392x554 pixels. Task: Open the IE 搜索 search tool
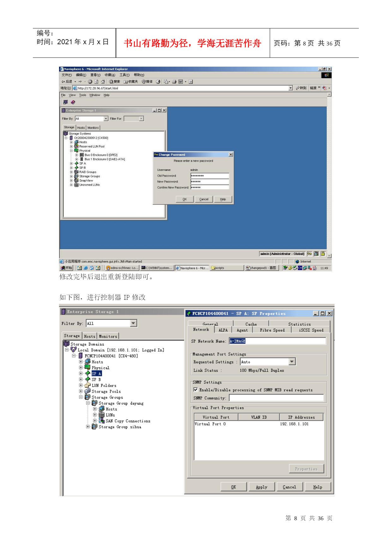pos(115,81)
